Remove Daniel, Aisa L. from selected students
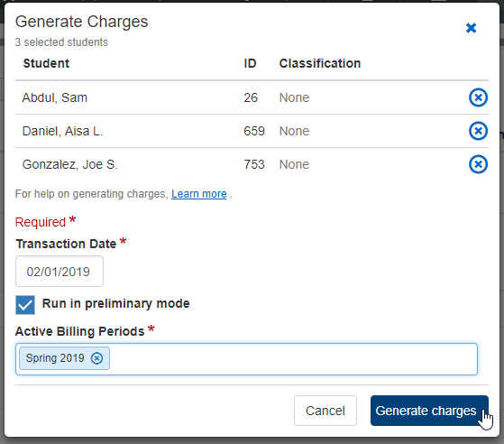The image size is (504, 444). 478,131
